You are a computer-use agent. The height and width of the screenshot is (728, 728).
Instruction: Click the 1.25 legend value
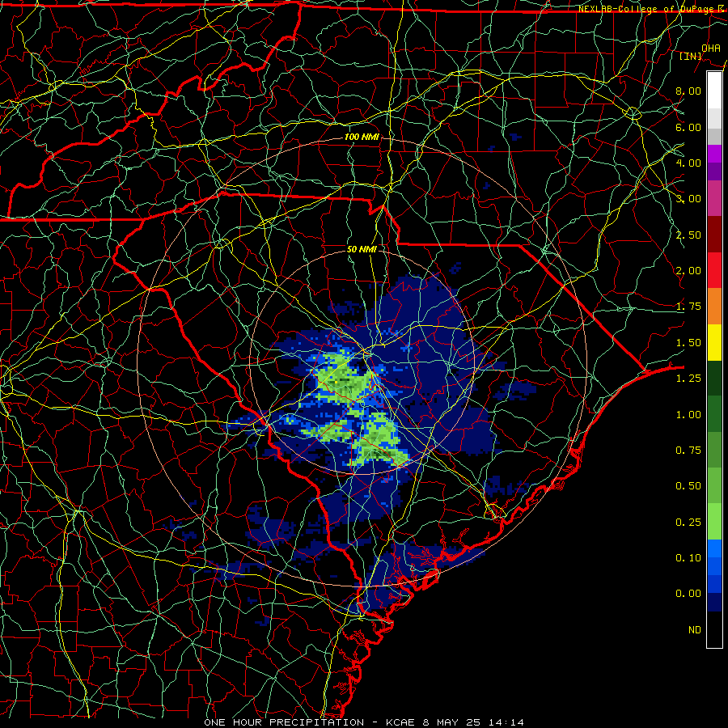point(688,379)
